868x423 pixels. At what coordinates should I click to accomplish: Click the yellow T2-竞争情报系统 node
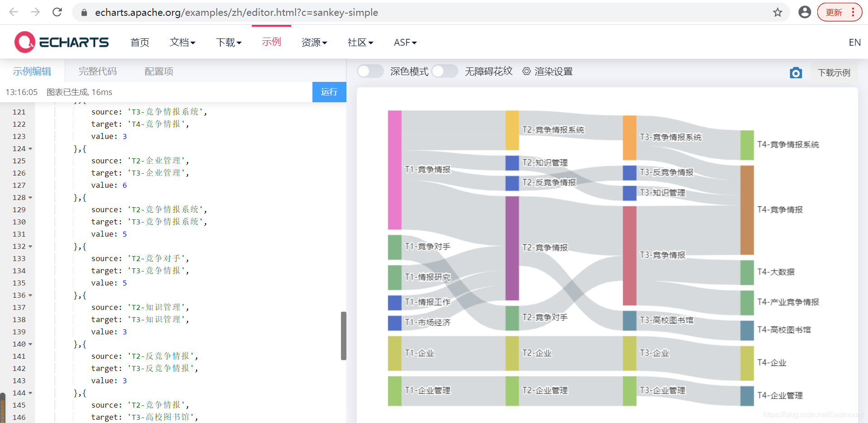point(512,130)
